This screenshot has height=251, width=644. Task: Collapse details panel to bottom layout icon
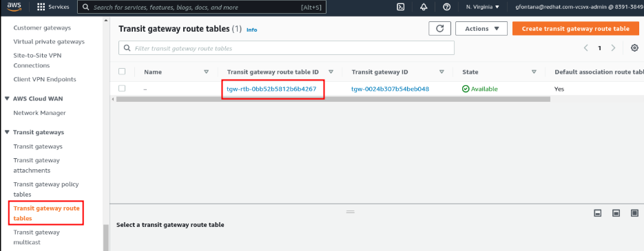pyautogui.click(x=598, y=213)
